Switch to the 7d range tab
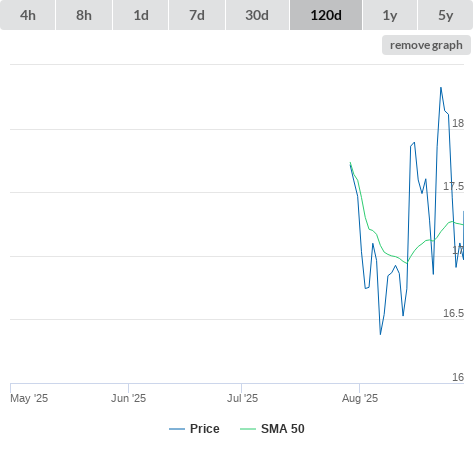Viewport: 474px width, 455px height. [x=197, y=15]
